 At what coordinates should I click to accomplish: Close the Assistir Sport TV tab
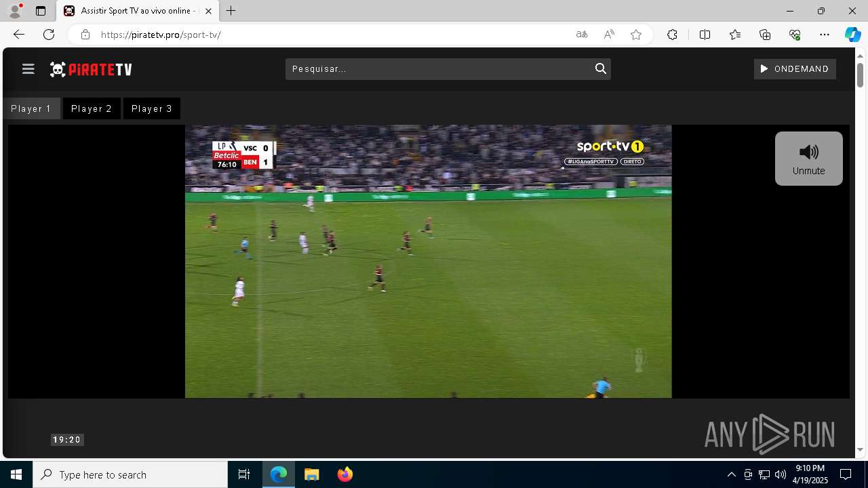pos(208,11)
